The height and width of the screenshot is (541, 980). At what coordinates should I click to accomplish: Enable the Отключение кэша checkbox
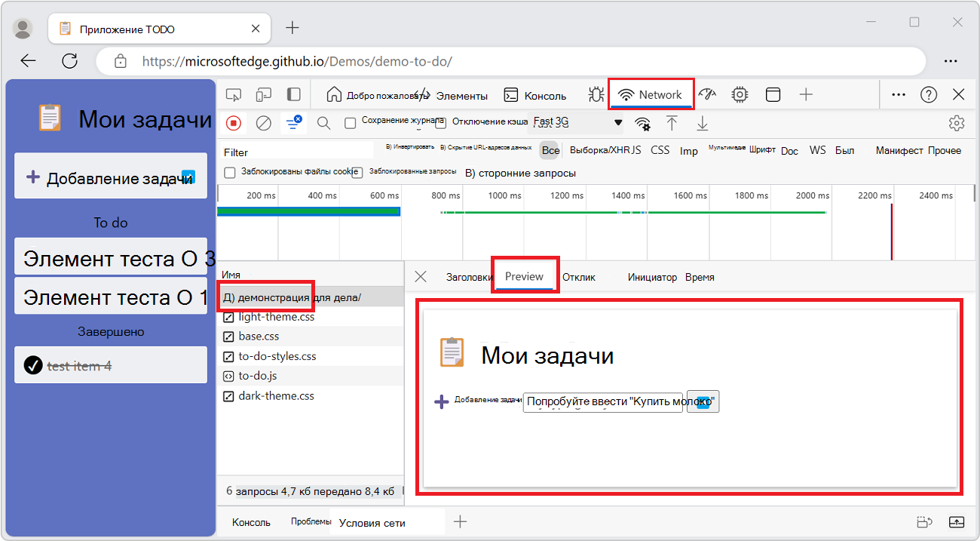(x=441, y=122)
